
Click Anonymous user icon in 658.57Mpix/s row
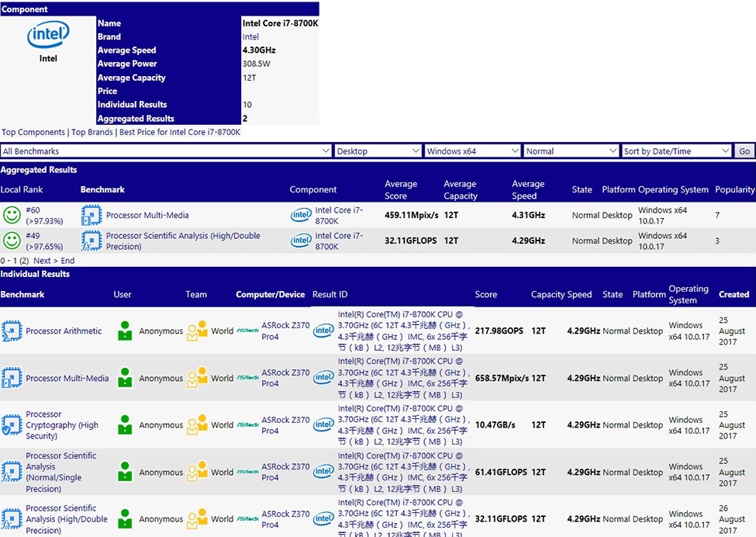pyautogui.click(x=125, y=377)
